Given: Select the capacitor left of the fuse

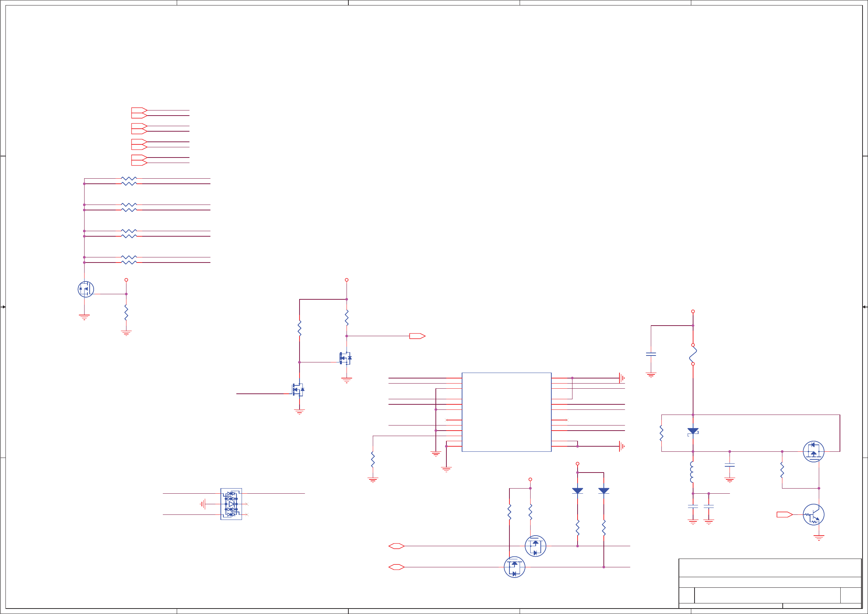Looking at the screenshot, I should [x=651, y=354].
